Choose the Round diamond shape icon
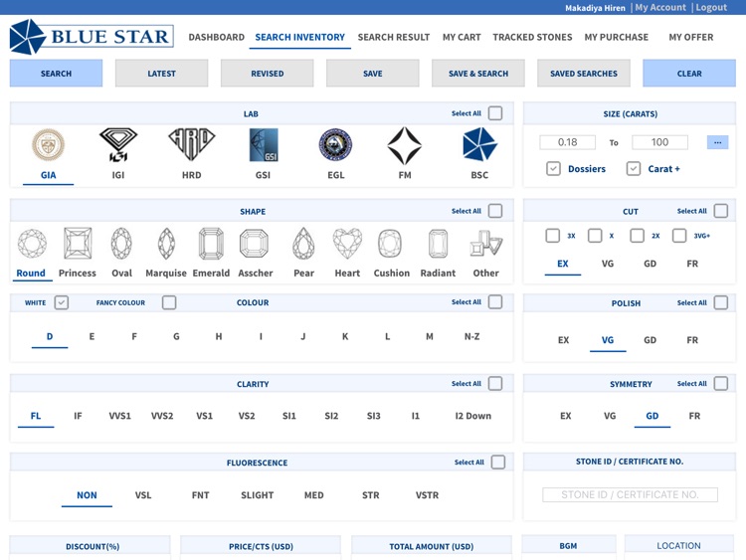Viewport: 746px width, 560px height. tap(32, 244)
